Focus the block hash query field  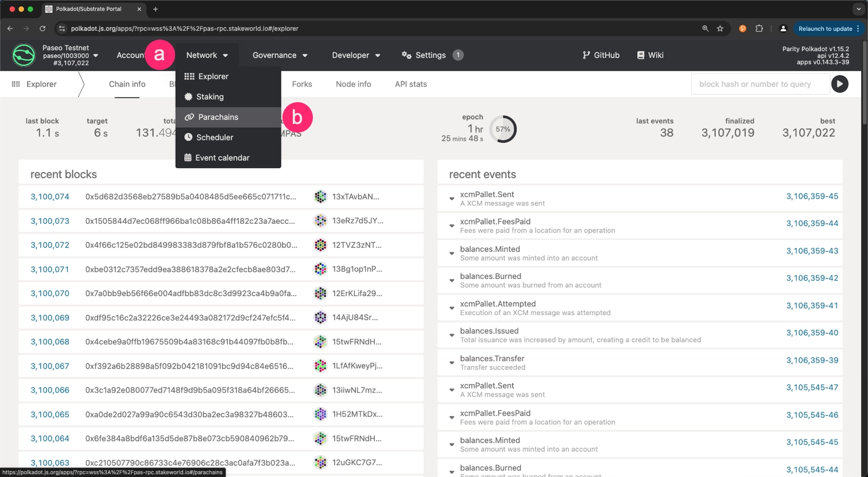coord(759,84)
